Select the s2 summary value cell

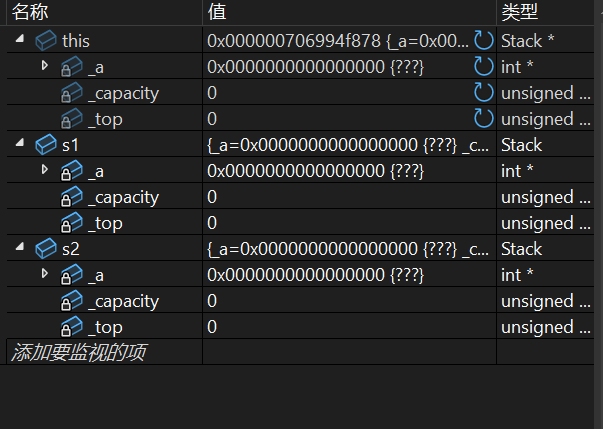pos(349,249)
